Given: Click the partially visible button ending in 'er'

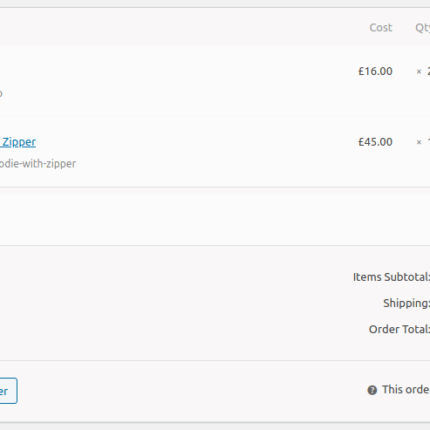Looking at the screenshot, I should pyautogui.click(x=7, y=391).
